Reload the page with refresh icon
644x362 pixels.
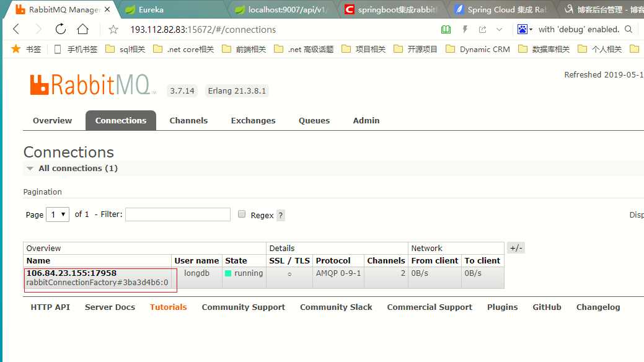tap(61, 29)
